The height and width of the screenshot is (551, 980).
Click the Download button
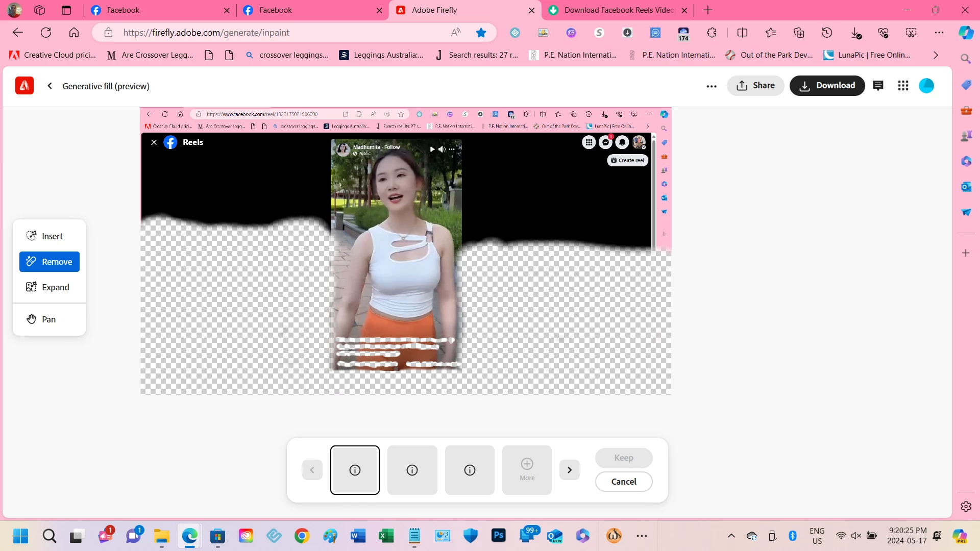click(827, 86)
